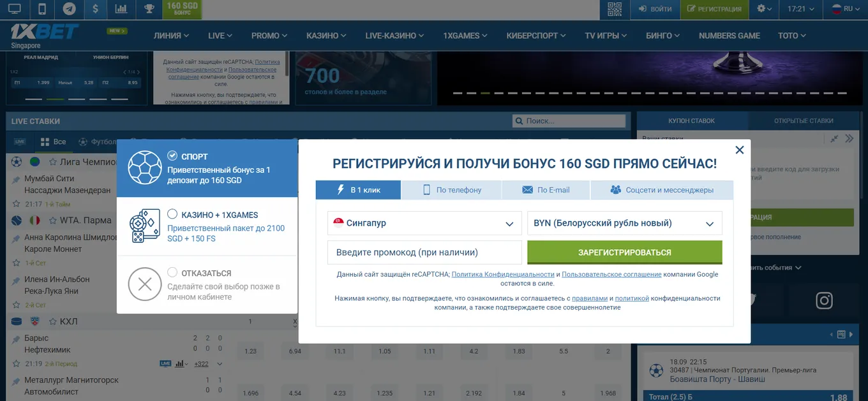Image resolution: width=868 pixels, height=401 pixels.
Task: Open the 1XGAMES menu
Action: click(x=465, y=36)
